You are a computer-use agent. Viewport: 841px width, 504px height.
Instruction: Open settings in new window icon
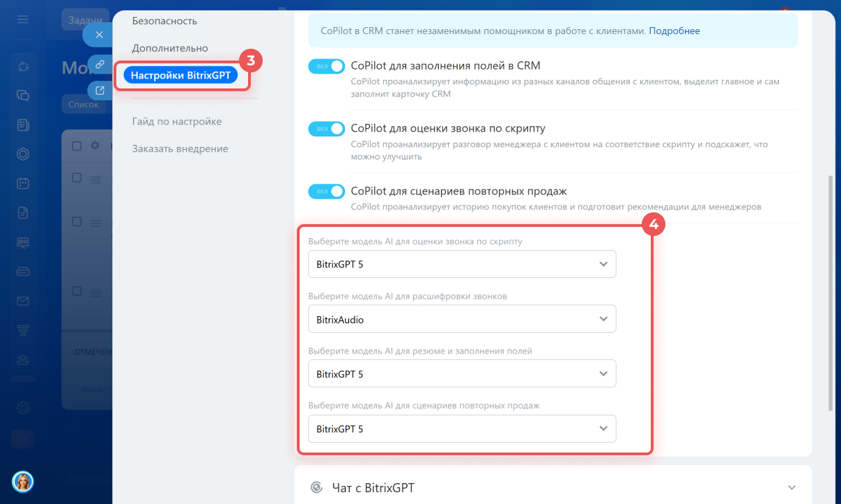coord(100,90)
